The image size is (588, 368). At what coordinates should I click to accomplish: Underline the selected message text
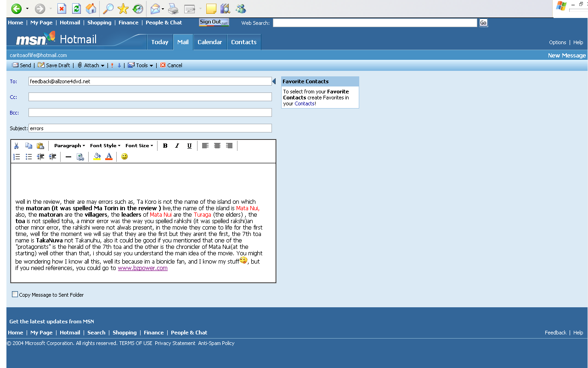(x=189, y=146)
